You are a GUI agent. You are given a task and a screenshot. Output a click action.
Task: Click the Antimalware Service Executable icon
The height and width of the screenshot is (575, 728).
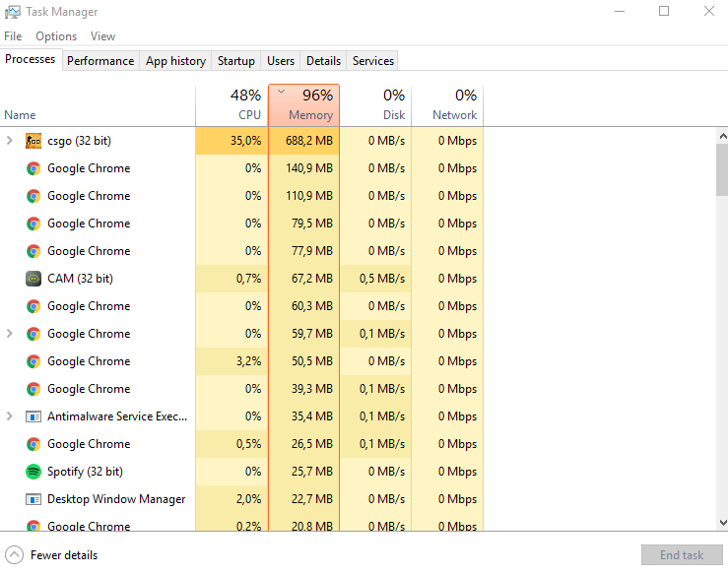(33, 416)
